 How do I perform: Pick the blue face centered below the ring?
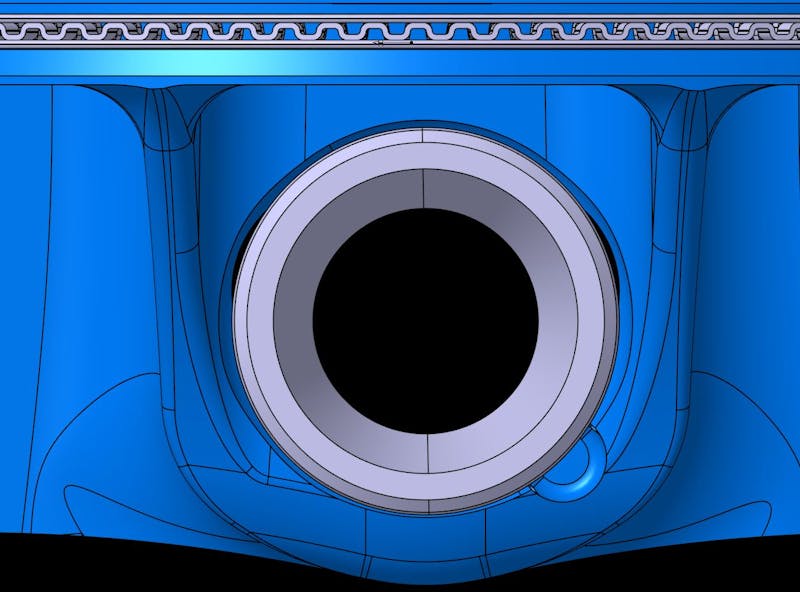pos(425,545)
